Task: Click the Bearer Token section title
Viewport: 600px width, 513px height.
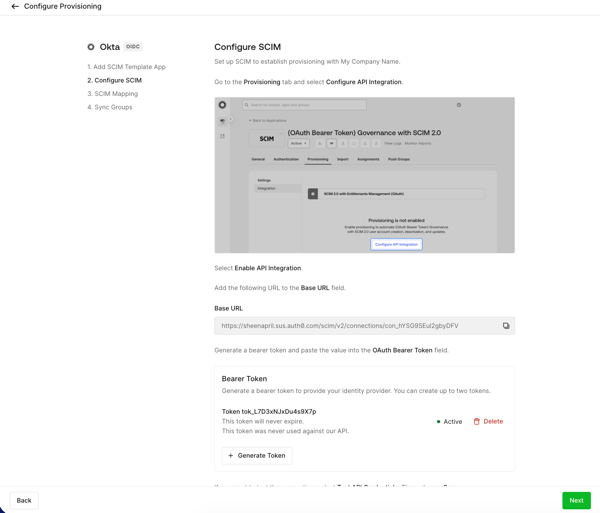Action: [245, 379]
